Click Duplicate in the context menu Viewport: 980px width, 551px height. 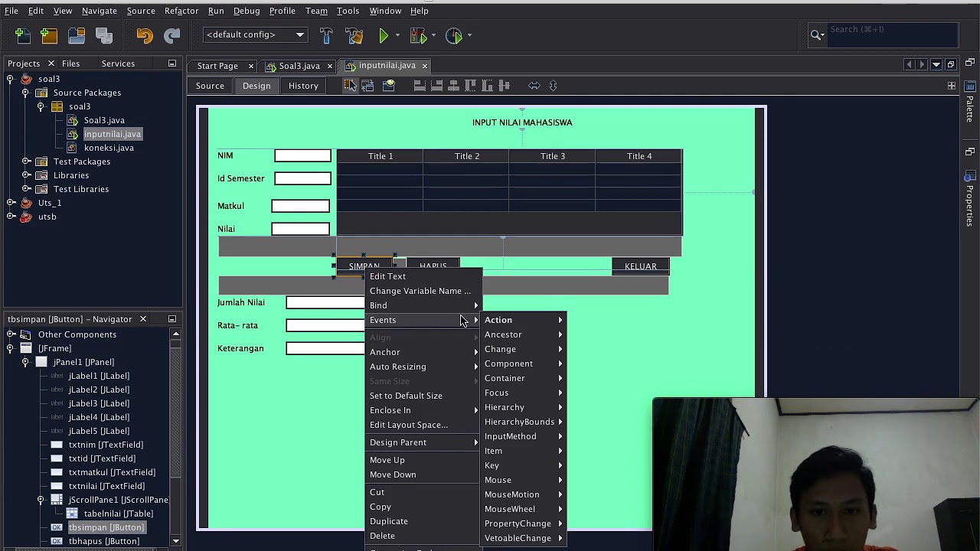pyautogui.click(x=423, y=521)
